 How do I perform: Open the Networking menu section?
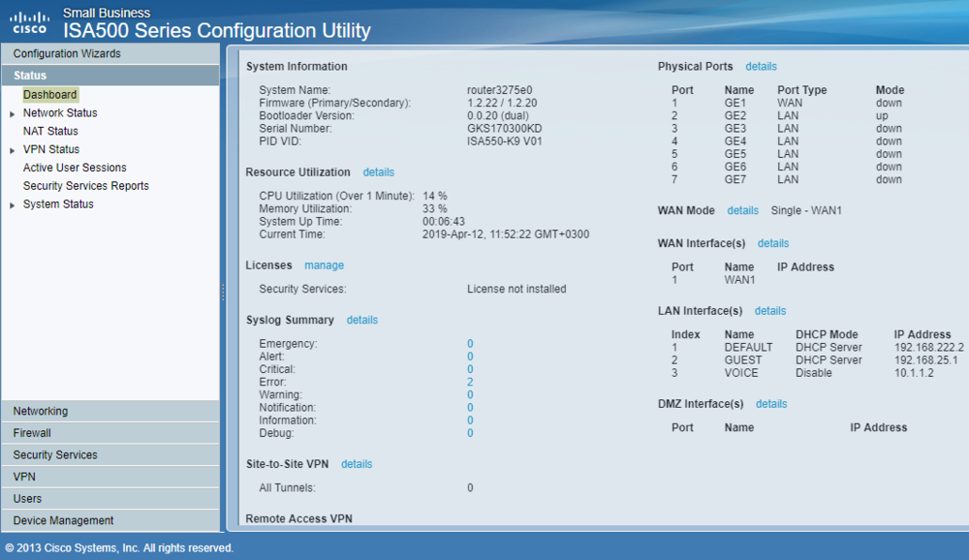pos(41,411)
